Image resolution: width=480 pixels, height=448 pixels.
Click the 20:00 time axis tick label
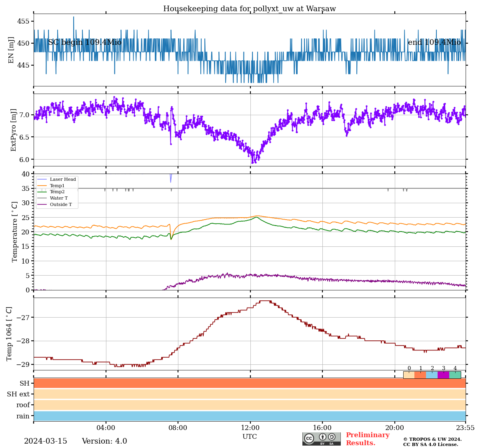[394, 428]
